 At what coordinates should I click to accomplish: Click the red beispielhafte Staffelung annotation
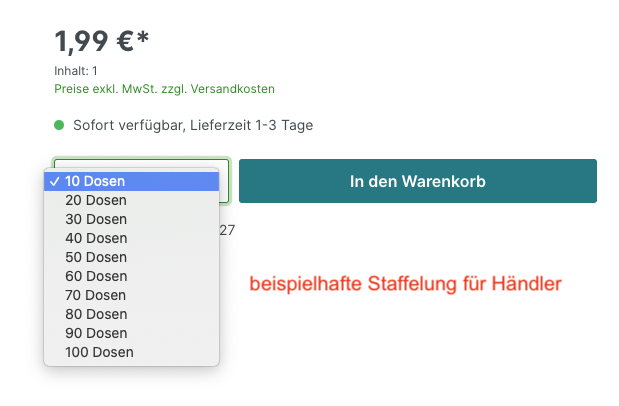coord(405,284)
